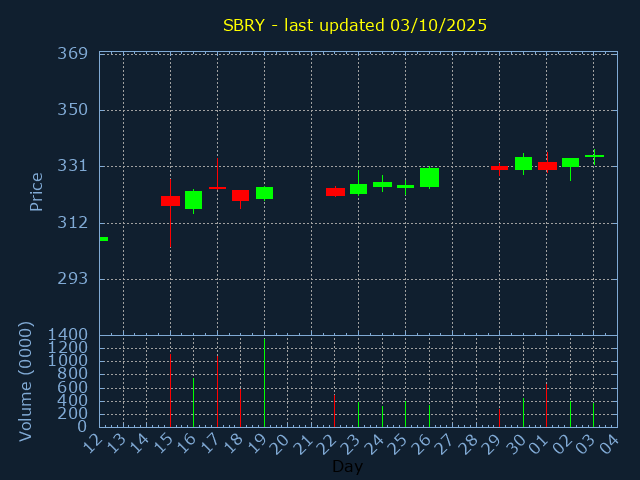Viewport: 640px width, 480px height.
Task: Click the red candlestick on day 18
Action: point(240,196)
